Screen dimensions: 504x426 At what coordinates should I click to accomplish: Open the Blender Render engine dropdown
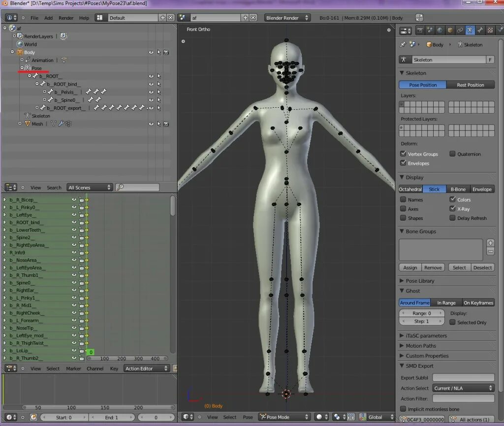287,18
